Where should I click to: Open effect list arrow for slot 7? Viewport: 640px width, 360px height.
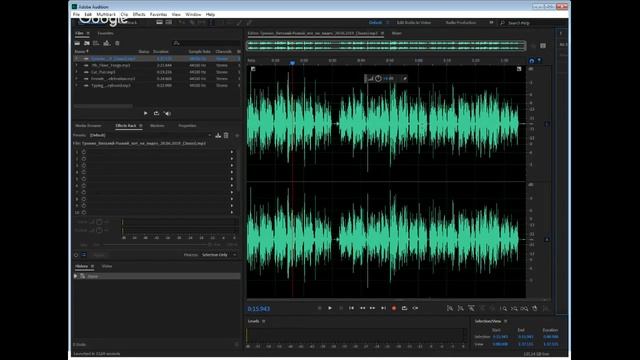[x=232, y=192]
